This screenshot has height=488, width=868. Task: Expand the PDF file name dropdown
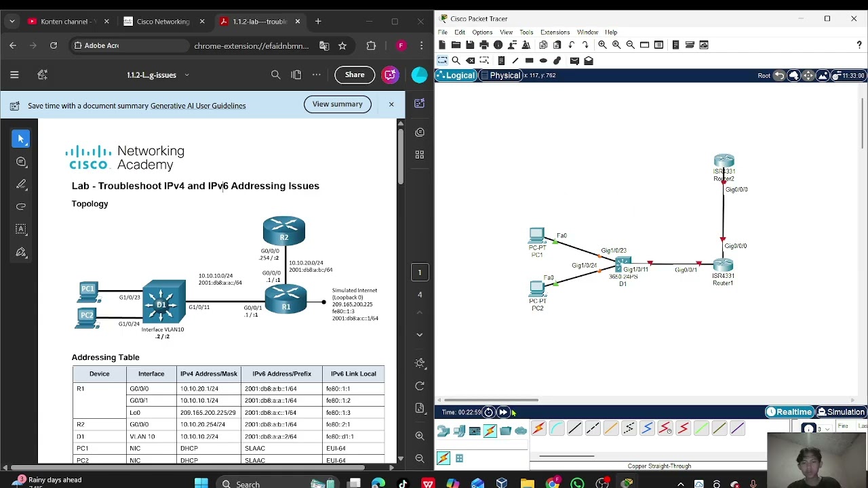pyautogui.click(x=186, y=75)
